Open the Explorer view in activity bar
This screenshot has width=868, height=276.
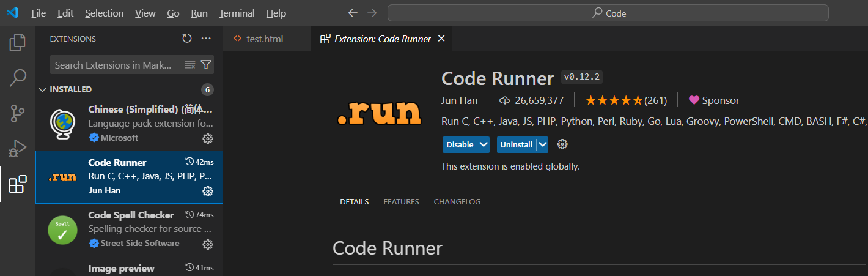coord(18,42)
